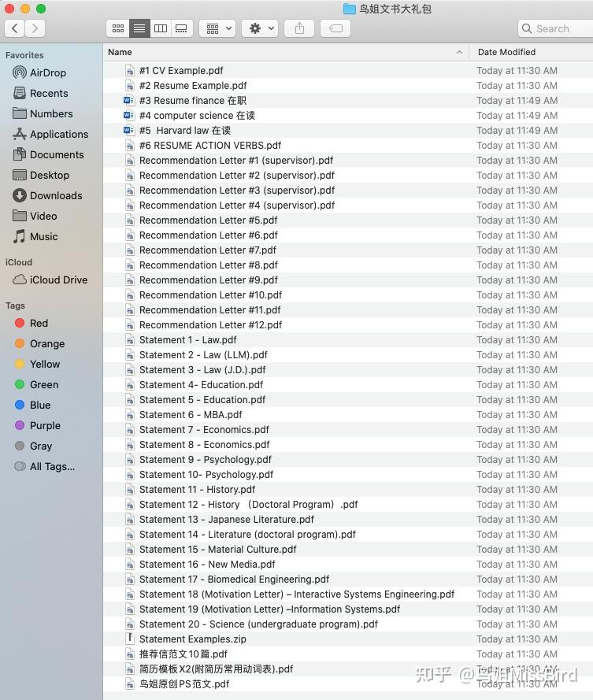
Task: Select Statement 11 - History.pdf
Action: pos(198,490)
